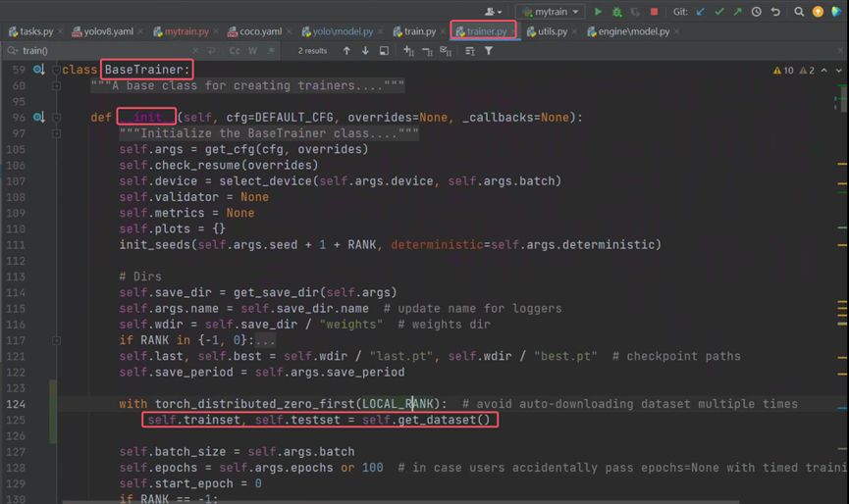
Task: Open Search Everywhere magnifier
Action: point(799,12)
